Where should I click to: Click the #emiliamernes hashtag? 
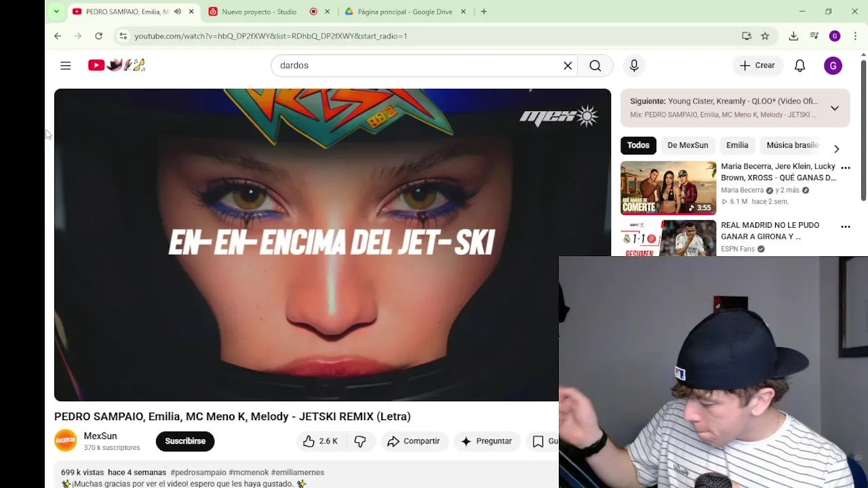pos(298,472)
